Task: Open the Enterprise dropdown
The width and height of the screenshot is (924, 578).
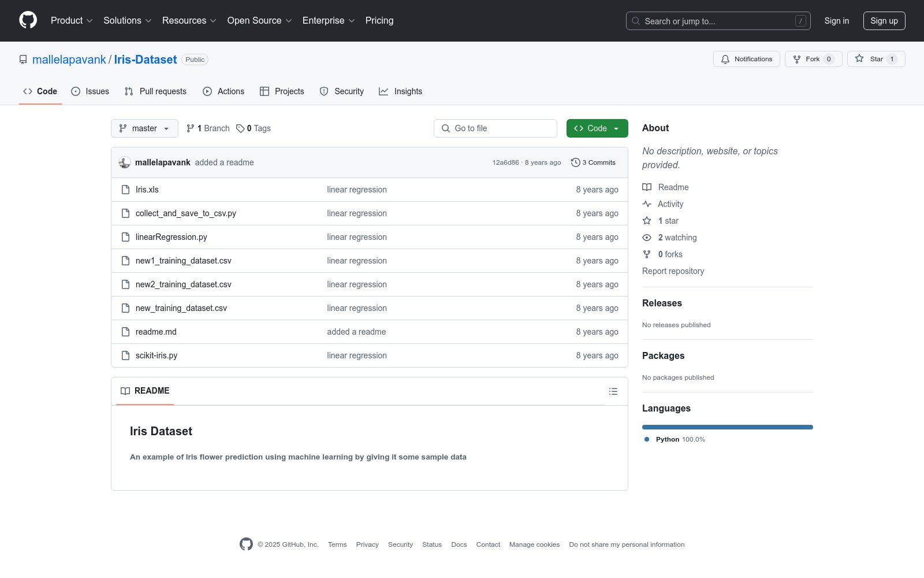Action: pos(329,21)
